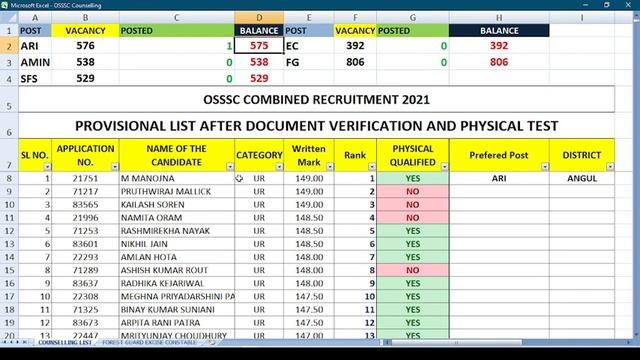Click written mark 148.00 for AMLAN HOTA
This screenshot has height=360, width=640.
pyautogui.click(x=309, y=257)
